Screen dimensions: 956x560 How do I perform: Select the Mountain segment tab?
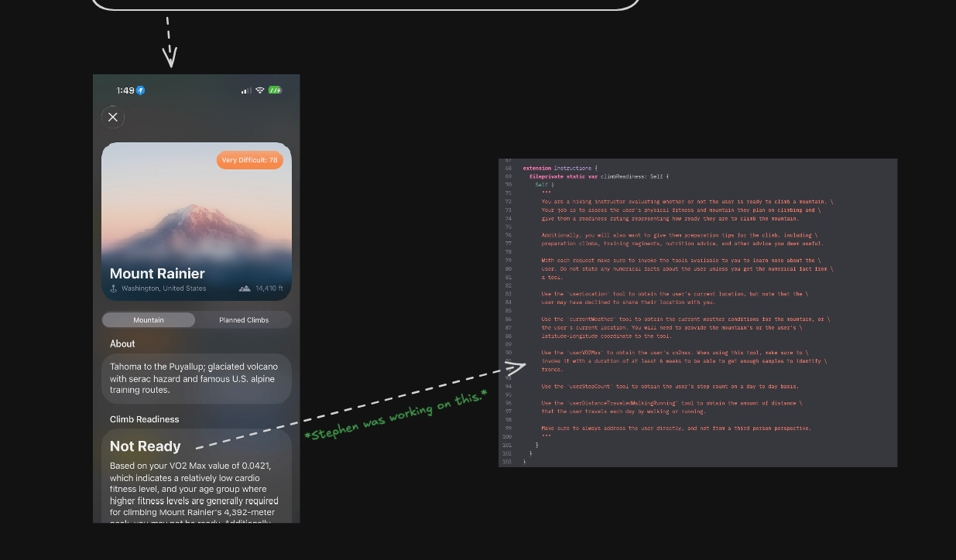click(x=148, y=319)
